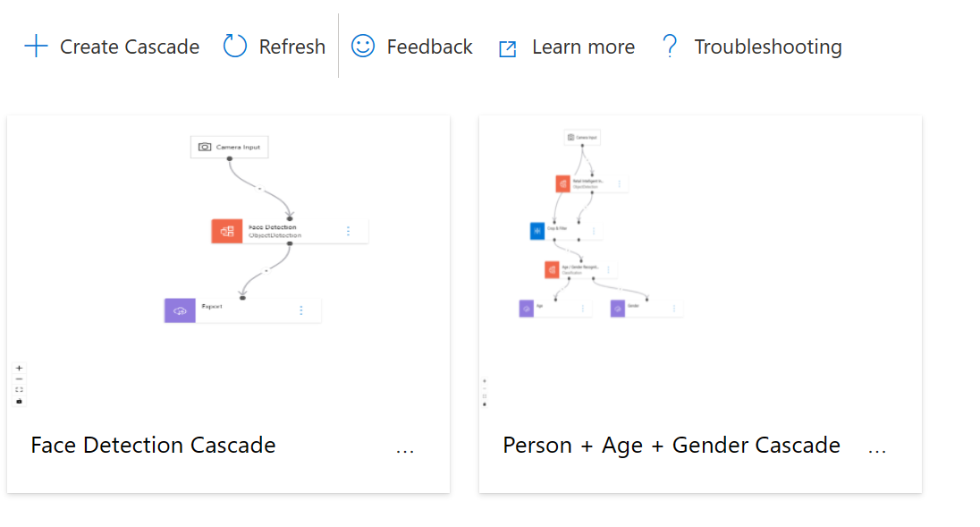Toggle the canvas lock on Face Detection Cascade
The width and height of the screenshot is (980, 527).
(19, 401)
